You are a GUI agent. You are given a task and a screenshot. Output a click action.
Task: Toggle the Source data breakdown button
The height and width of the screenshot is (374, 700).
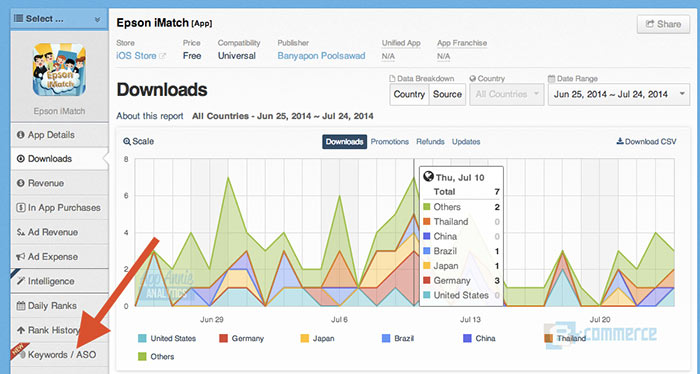447,94
